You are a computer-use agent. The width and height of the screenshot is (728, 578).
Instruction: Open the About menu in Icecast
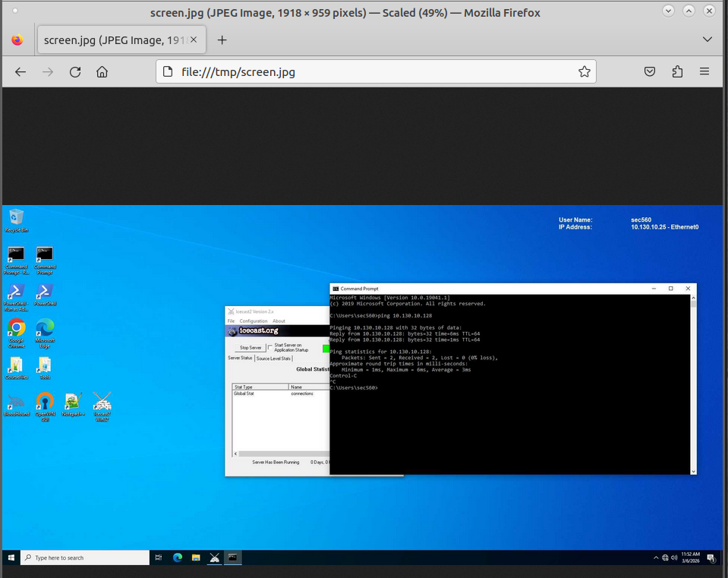(x=279, y=321)
